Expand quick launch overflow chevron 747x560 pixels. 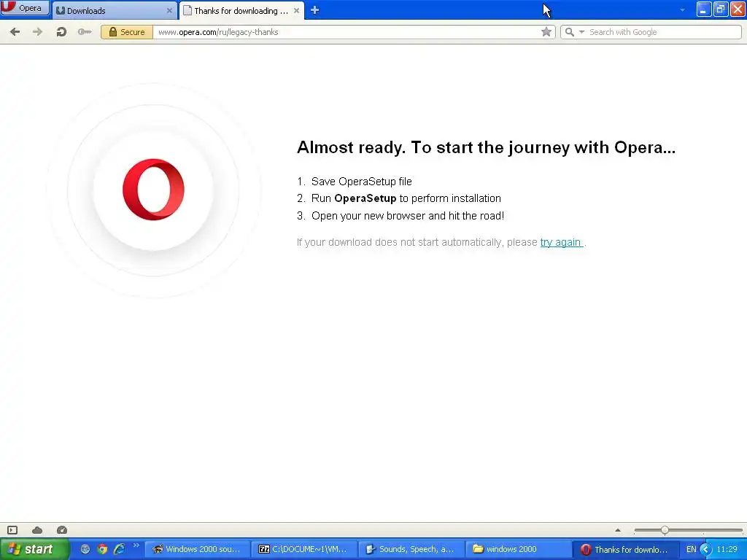click(136, 545)
